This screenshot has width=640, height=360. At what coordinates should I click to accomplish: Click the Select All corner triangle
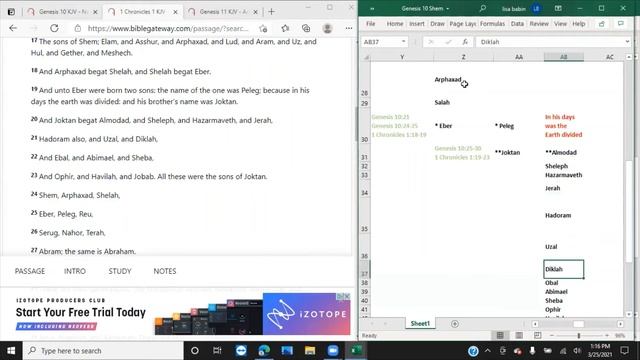(x=366, y=57)
